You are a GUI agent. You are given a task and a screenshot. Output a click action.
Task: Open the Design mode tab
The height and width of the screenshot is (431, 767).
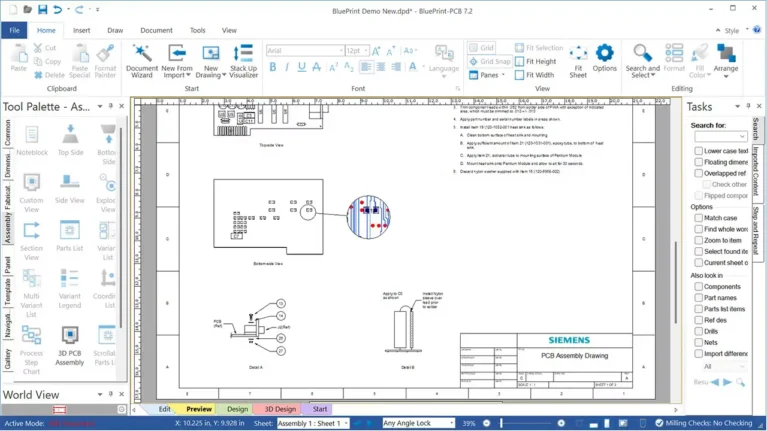click(x=237, y=409)
